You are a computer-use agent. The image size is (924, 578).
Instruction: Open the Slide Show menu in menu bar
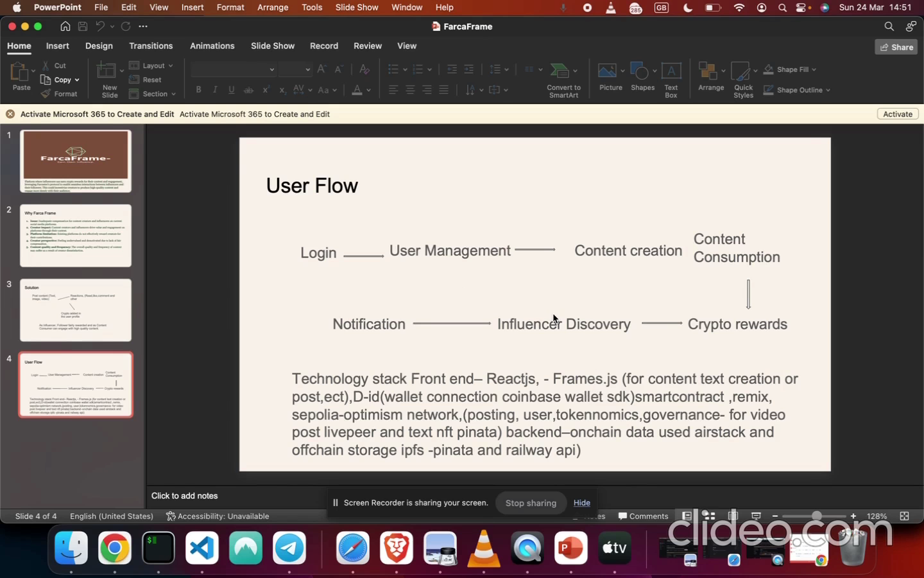[357, 7]
